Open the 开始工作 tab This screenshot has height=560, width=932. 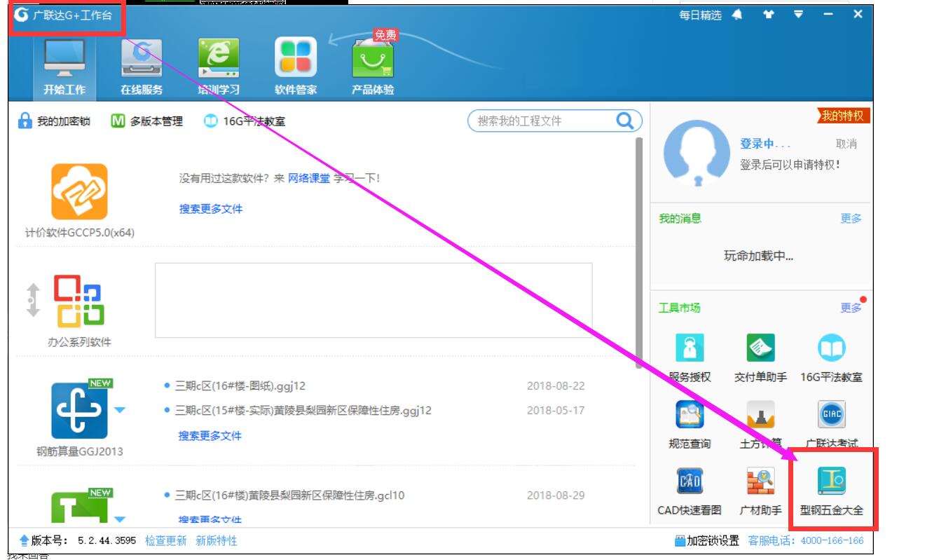(64, 67)
